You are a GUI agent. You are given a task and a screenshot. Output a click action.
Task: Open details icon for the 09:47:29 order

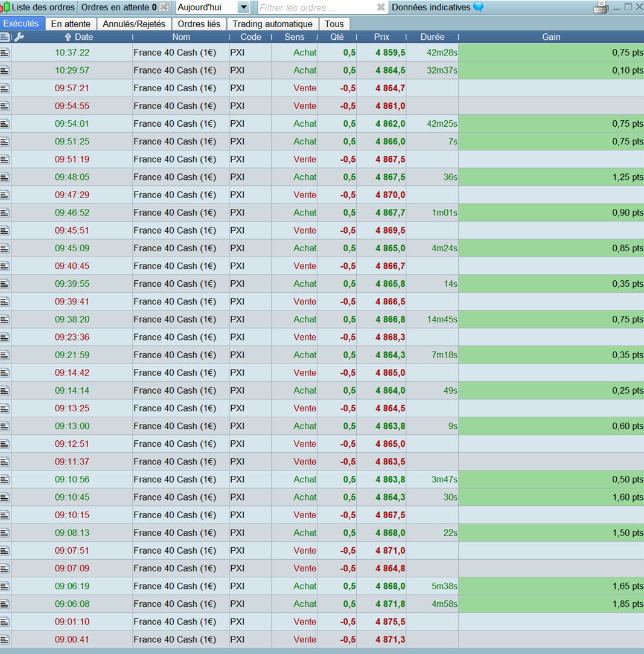(x=5, y=195)
